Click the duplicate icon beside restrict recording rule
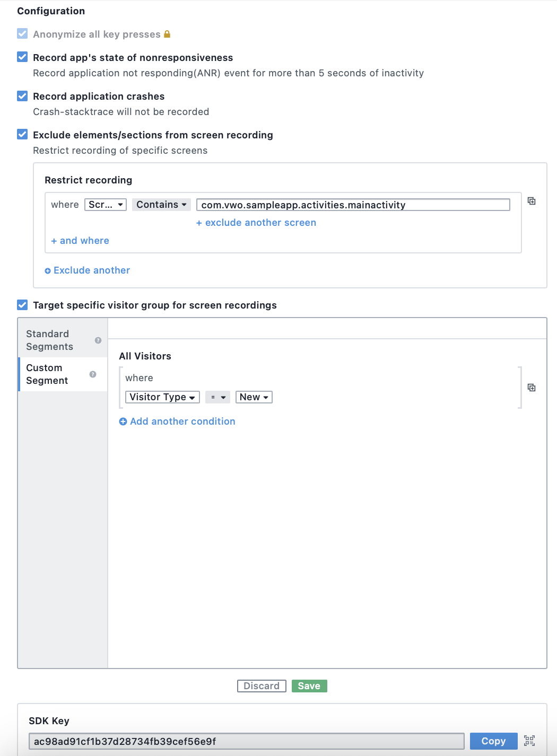 (x=532, y=201)
